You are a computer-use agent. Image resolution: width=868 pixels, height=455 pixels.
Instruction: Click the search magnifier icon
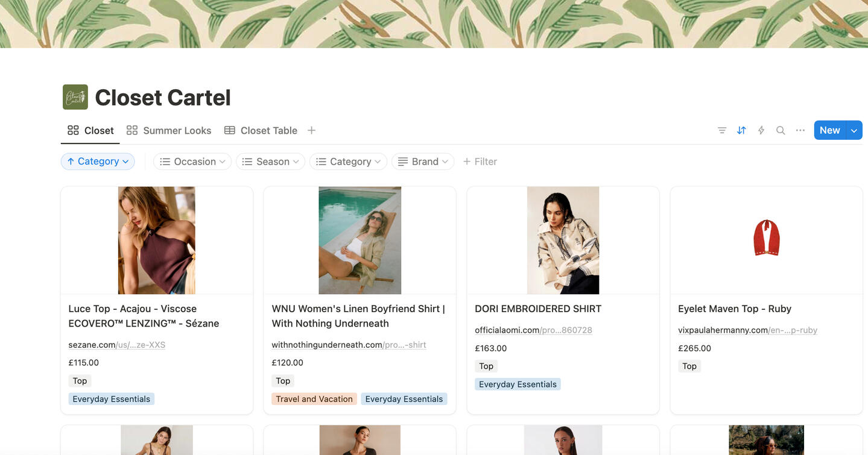781,130
